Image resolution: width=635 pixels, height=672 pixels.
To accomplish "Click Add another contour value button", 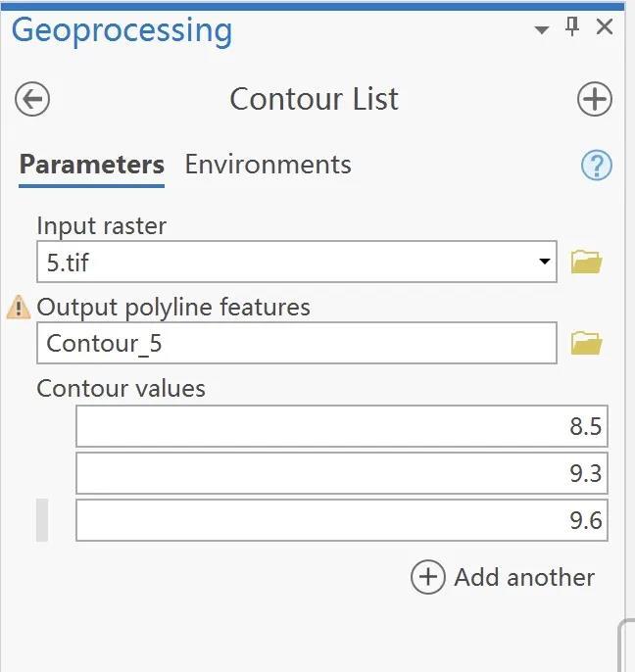I will tap(503, 577).
